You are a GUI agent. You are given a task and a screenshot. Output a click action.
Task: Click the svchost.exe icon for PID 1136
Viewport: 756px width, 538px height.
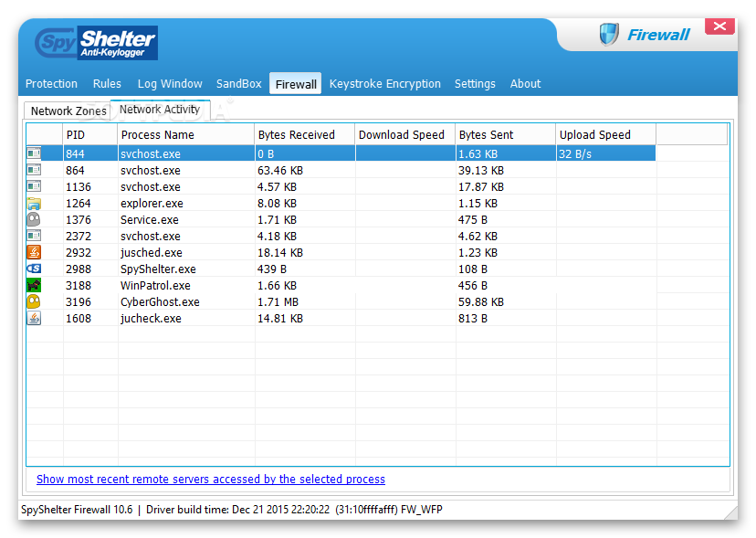point(34,186)
